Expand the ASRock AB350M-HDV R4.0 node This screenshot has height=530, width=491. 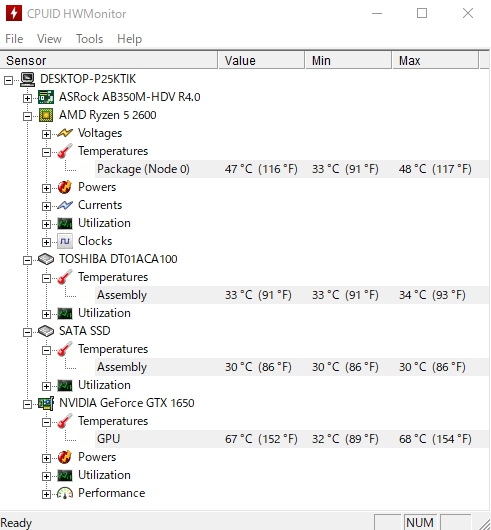coord(27,98)
